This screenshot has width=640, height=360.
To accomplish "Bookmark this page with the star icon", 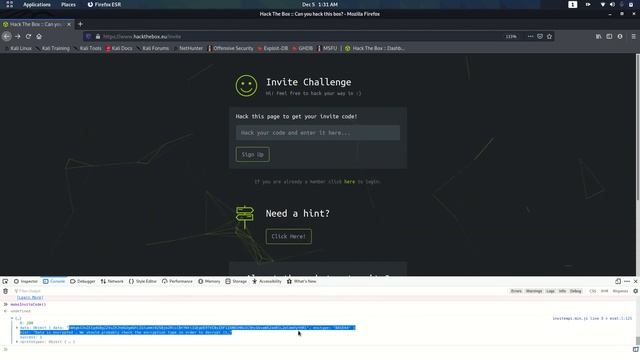I will [x=549, y=36].
